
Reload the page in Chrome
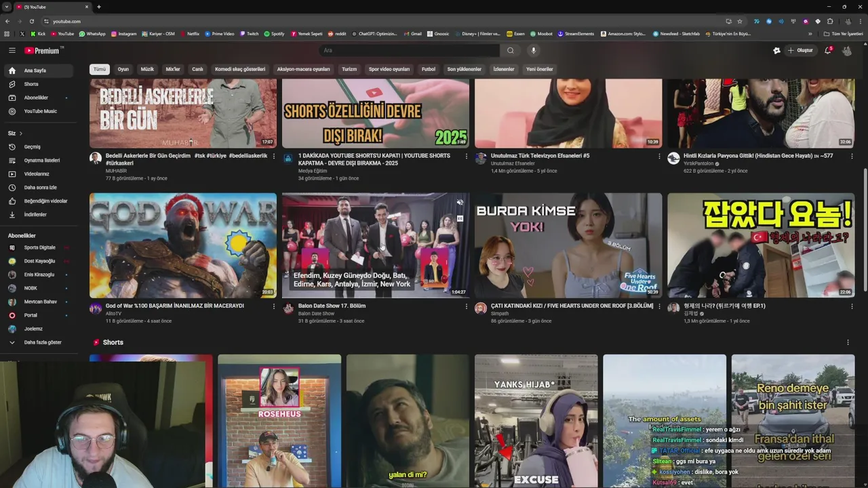(x=31, y=21)
